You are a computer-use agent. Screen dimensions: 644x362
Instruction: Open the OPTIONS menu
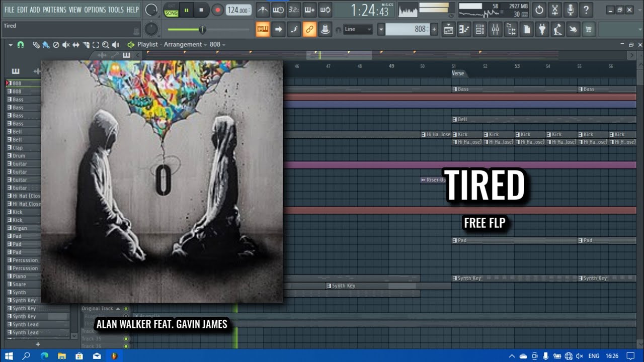(95, 10)
